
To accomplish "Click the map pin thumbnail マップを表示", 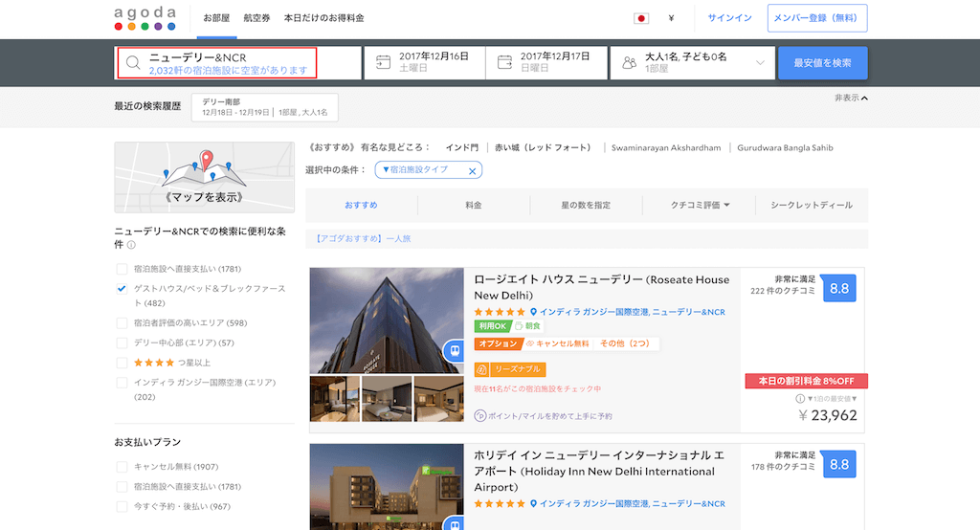I will click(x=205, y=177).
